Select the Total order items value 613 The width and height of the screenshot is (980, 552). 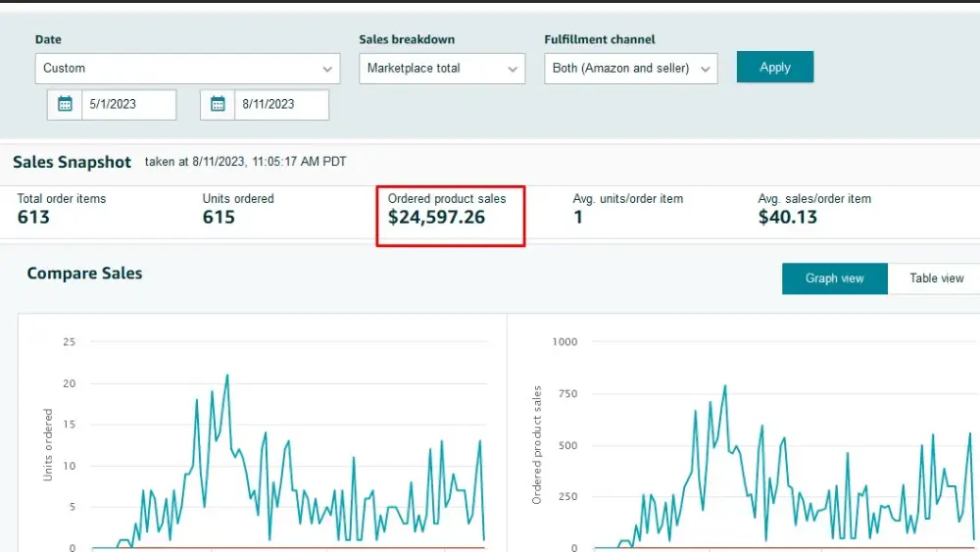pos(33,217)
